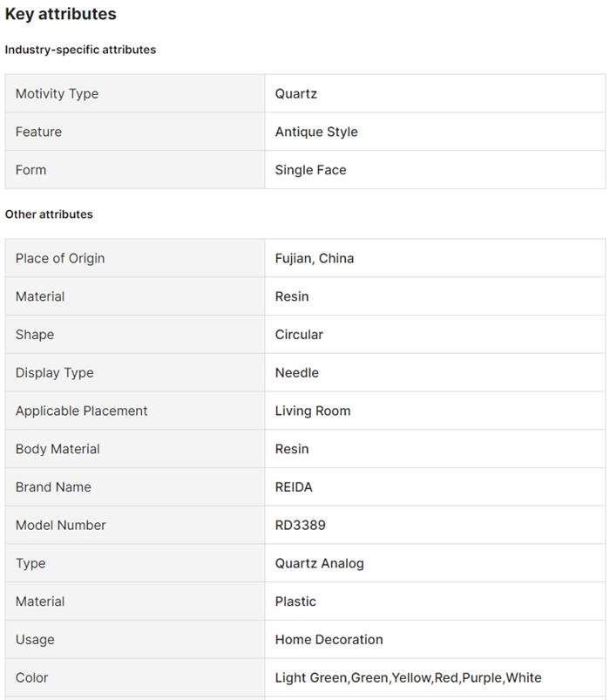Select the REIDA brand name value
Image resolution: width=610 pixels, height=700 pixels.
294,487
